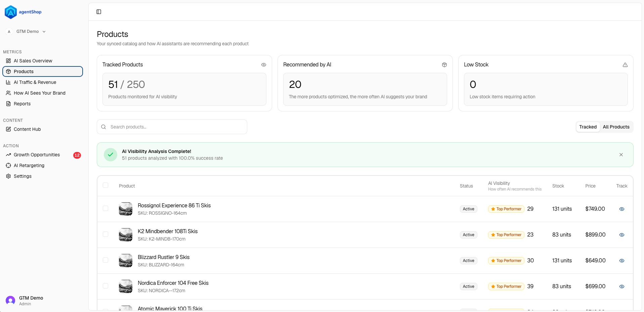Open Blizzard Rustler 9 Skis product name

tap(164, 257)
